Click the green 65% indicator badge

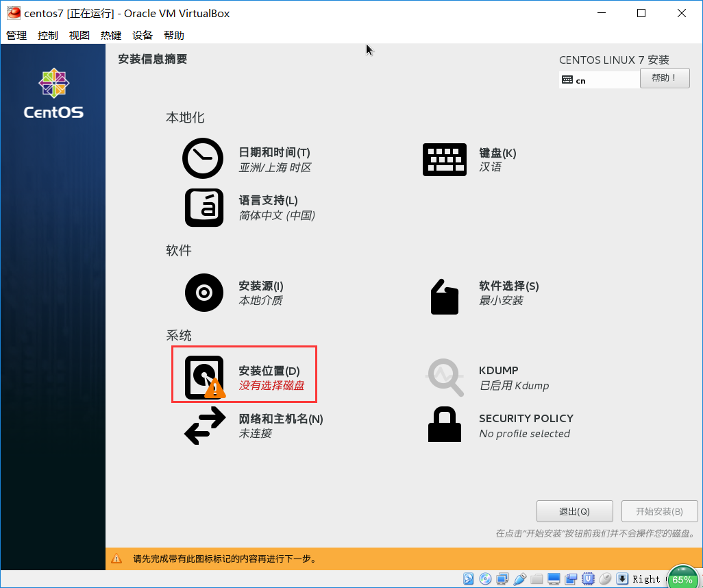[x=683, y=578]
